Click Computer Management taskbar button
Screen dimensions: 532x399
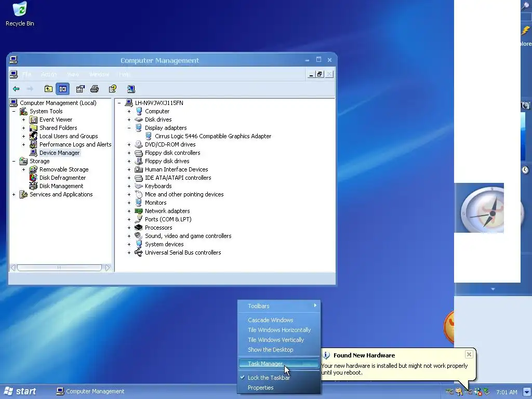90,391
